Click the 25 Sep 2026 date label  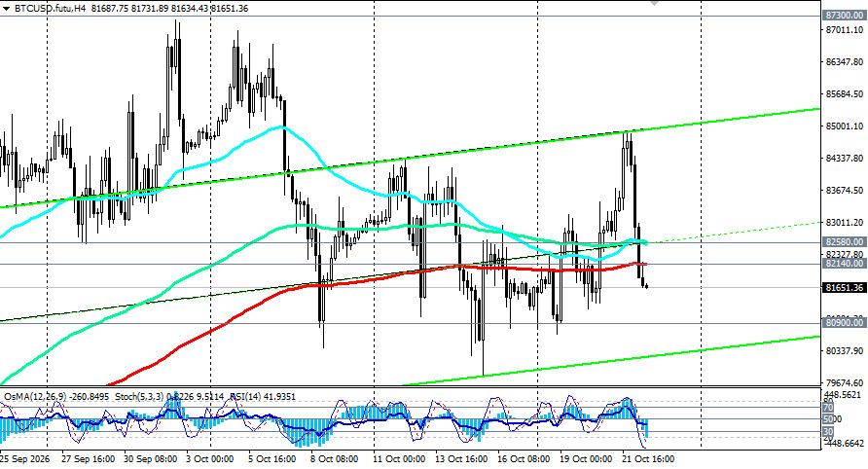tap(25, 459)
